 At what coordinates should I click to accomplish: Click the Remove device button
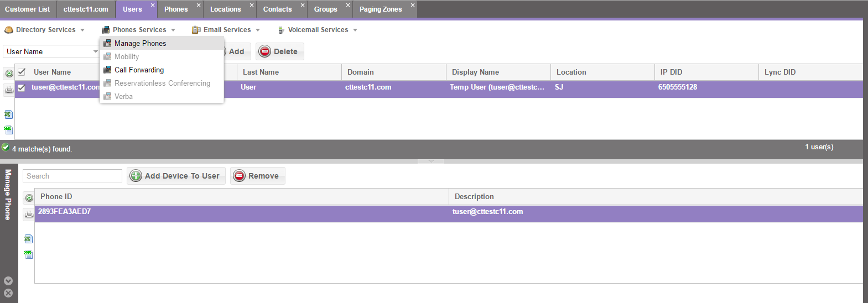click(x=257, y=176)
